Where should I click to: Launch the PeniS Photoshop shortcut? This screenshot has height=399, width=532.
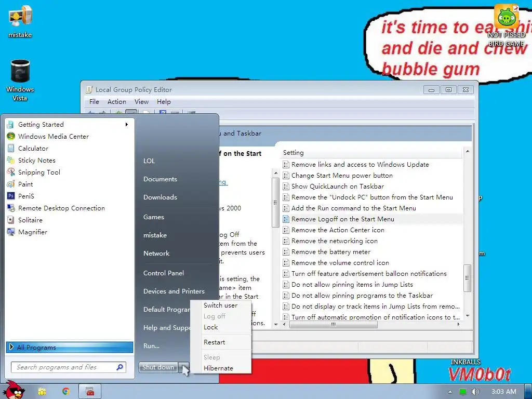click(x=69, y=196)
